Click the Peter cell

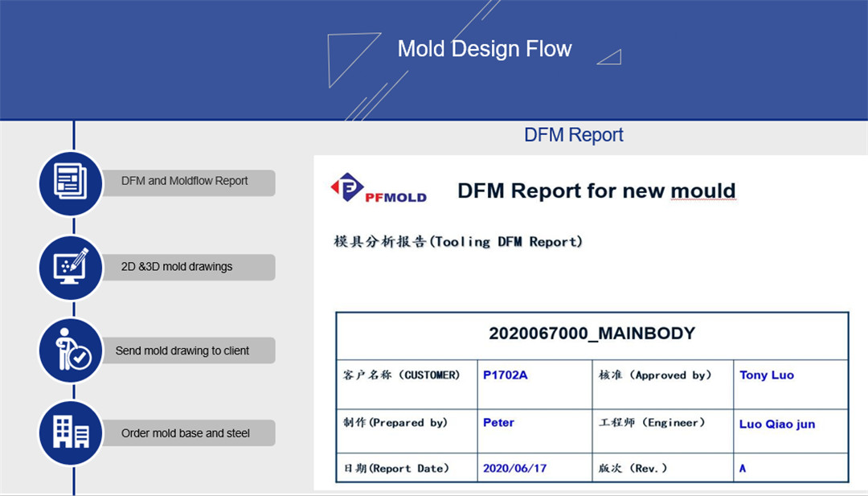coord(534,431)
